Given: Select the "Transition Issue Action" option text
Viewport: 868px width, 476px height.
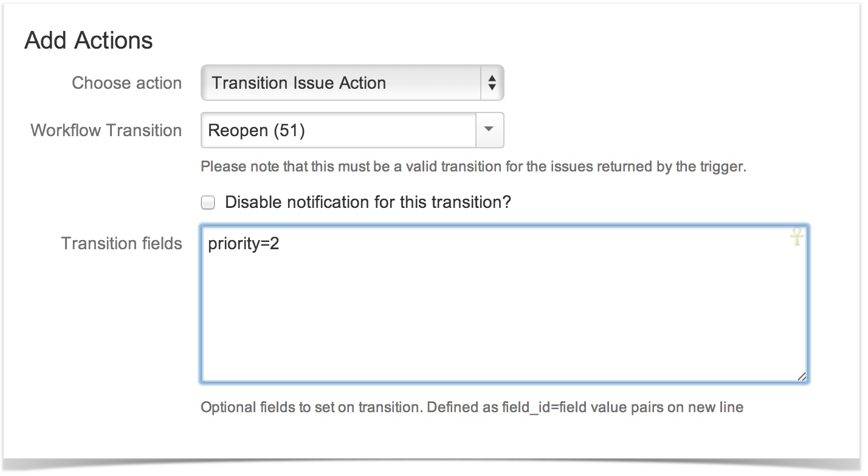Looking at the screenshot, I should [298, 83].
